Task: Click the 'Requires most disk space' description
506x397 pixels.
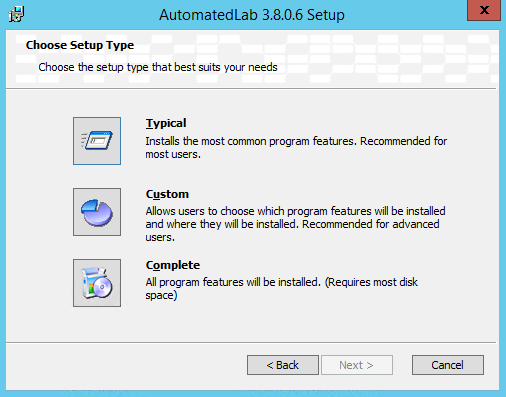Action: (x=281, y=289)
